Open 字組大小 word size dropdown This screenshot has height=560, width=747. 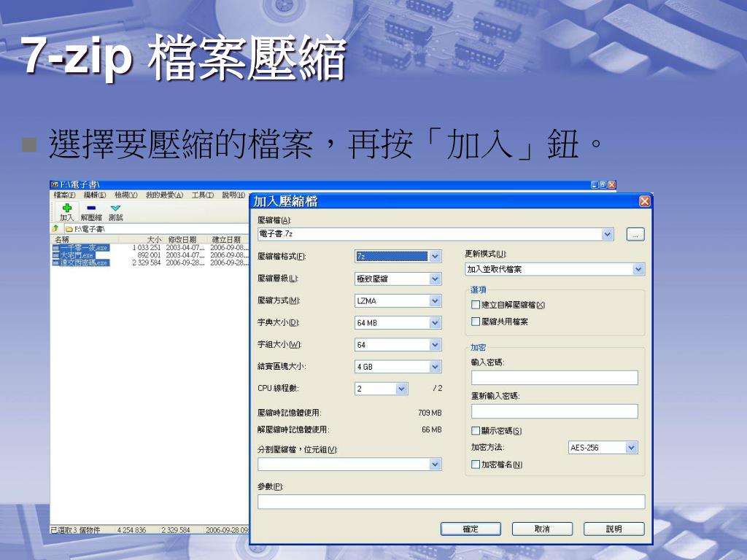pyautogui.click(x=435, y=344)
